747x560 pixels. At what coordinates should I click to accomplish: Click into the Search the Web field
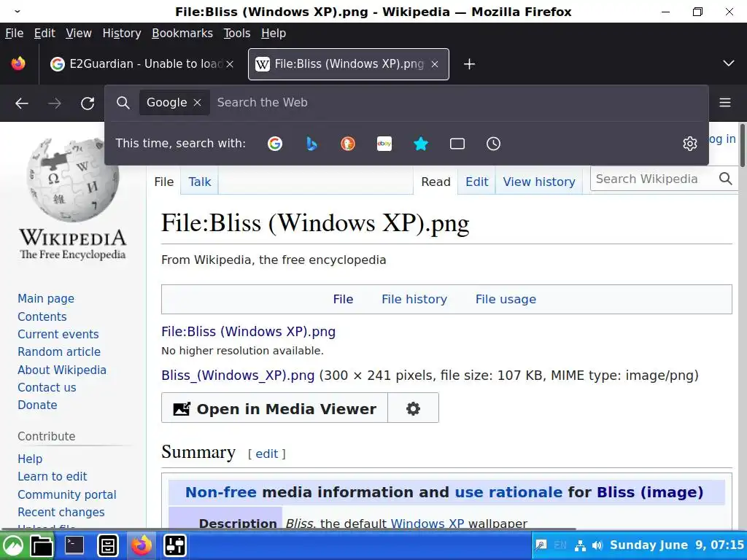[457, 102]
